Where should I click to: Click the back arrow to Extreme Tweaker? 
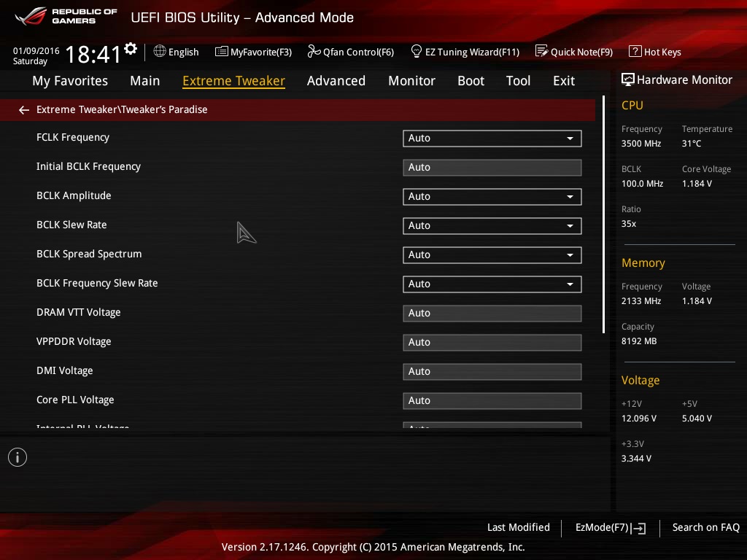pos(24,110)
